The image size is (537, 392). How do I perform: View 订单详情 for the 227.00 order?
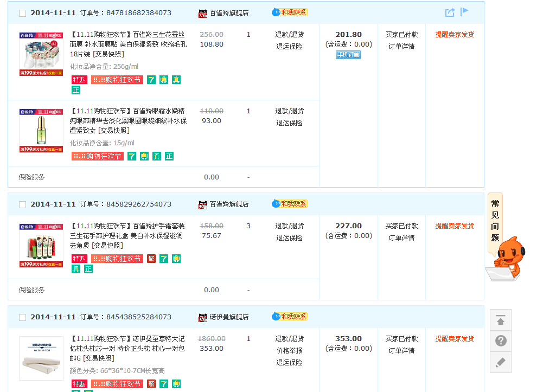401,238
